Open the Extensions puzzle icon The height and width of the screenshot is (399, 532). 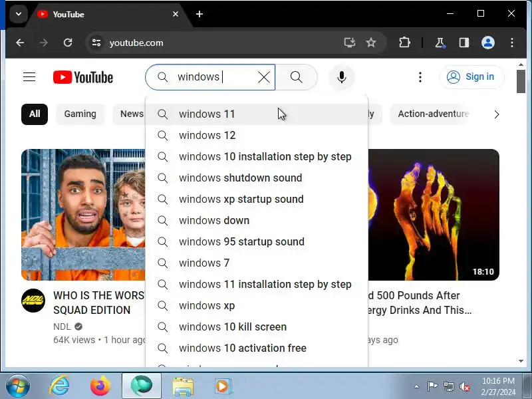point(404,43)
